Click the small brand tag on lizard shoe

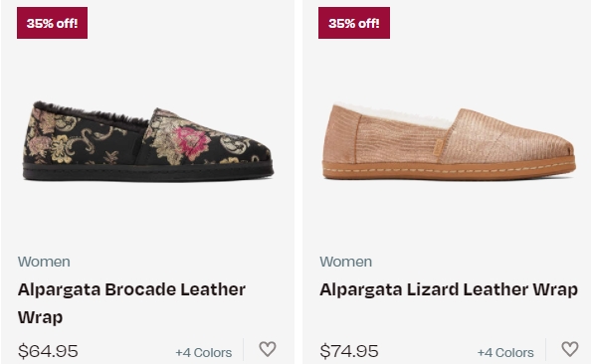click(439, 147)
